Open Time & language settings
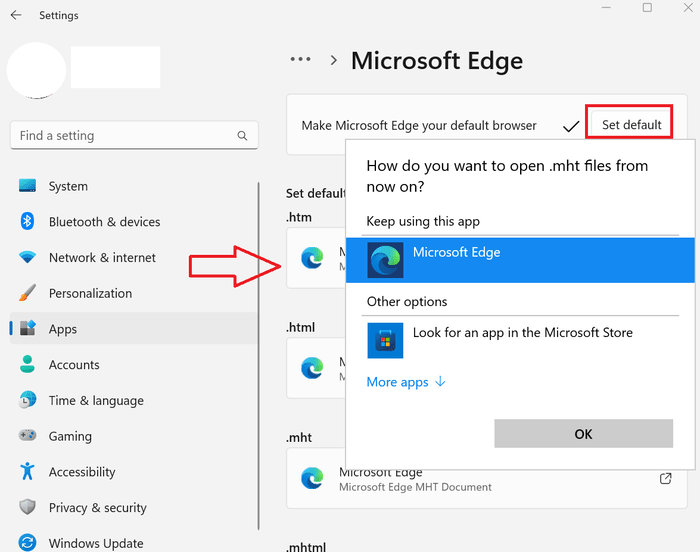The width and height of the screenshot is (700, 552). 134,400
